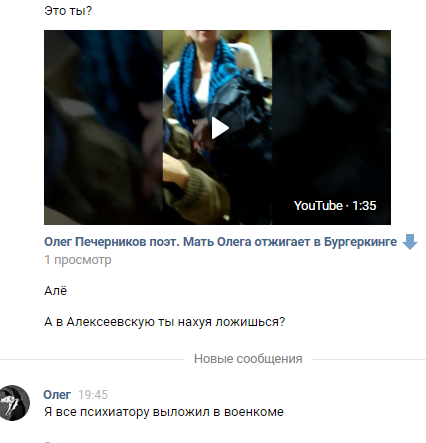Click the blurred left side of video preview
The width and height of the screenshot is (426, 443).
coord(103,127)
